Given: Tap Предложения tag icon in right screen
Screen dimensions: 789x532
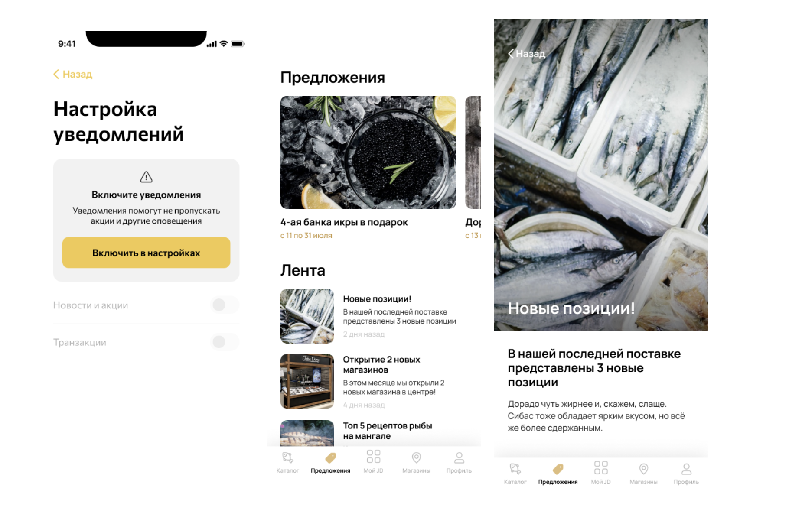Looking at the screenshot, I should 558,469.
